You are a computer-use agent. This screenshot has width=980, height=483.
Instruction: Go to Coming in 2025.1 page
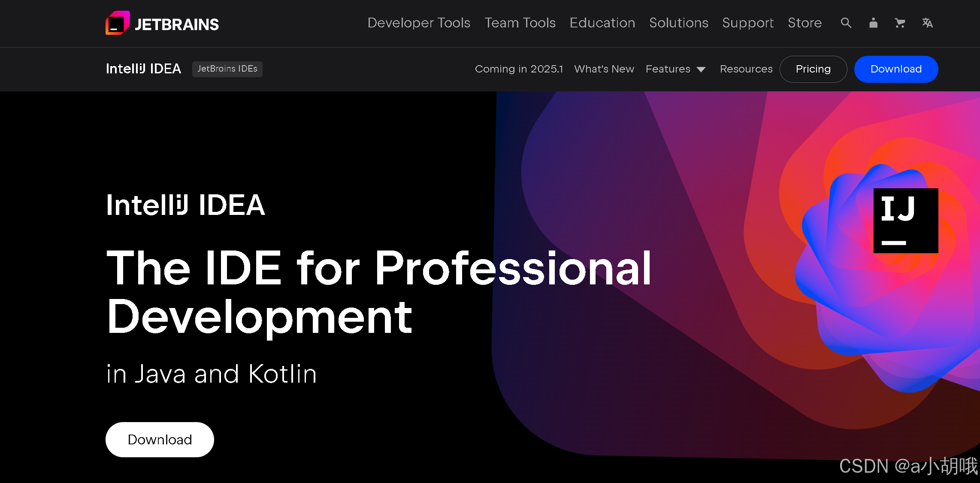[x=519, y=69]
